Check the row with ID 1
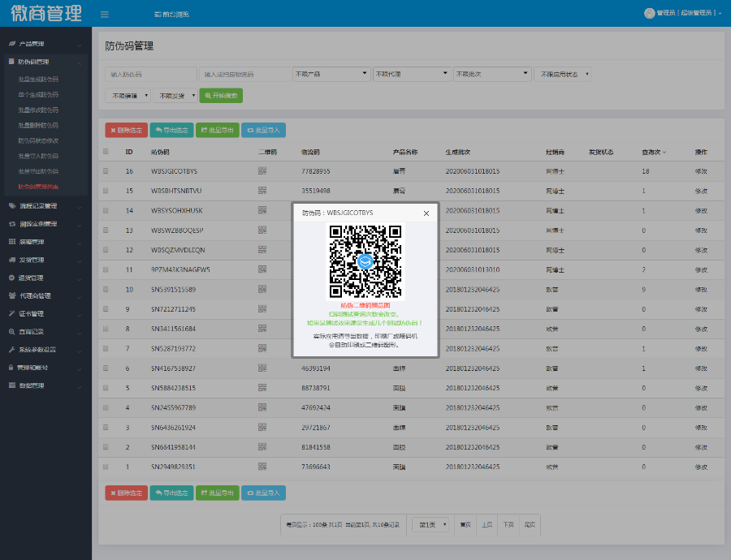Image resolution: width=731 pixels, height=560 pixels. 106,467
